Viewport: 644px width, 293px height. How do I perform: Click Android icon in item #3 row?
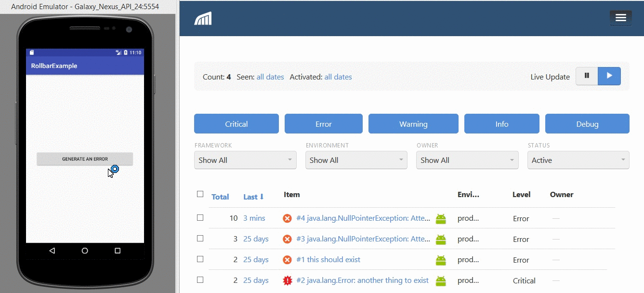(x=441, y=240)
